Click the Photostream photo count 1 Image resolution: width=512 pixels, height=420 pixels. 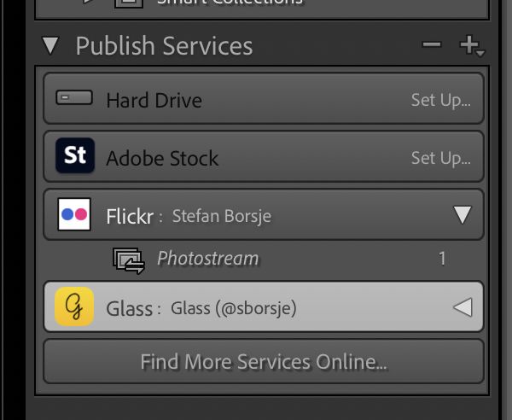[x=442, y=259]
